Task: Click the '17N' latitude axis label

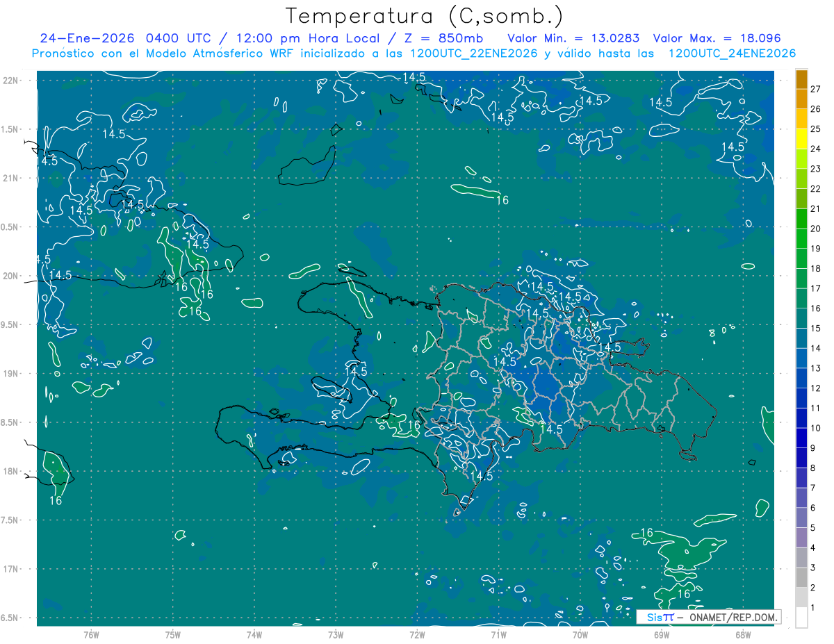Action: pyautogui.click(x=10, y=569)
